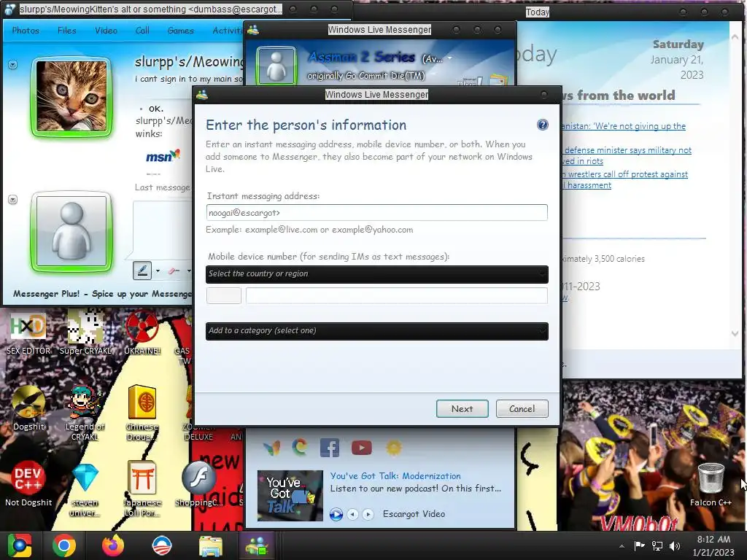747x560 pixels.
Task: Open SEX EDITOR desktop icon
Action: click(28, 332)
